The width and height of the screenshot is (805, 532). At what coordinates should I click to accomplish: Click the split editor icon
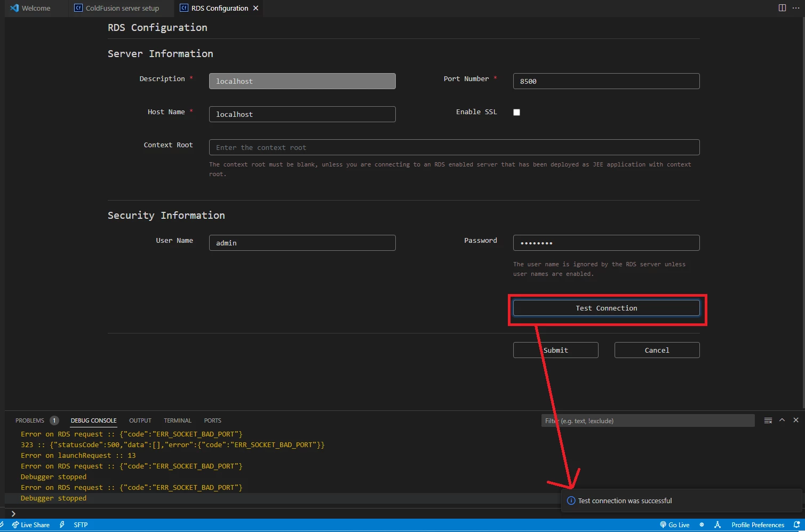782,8
